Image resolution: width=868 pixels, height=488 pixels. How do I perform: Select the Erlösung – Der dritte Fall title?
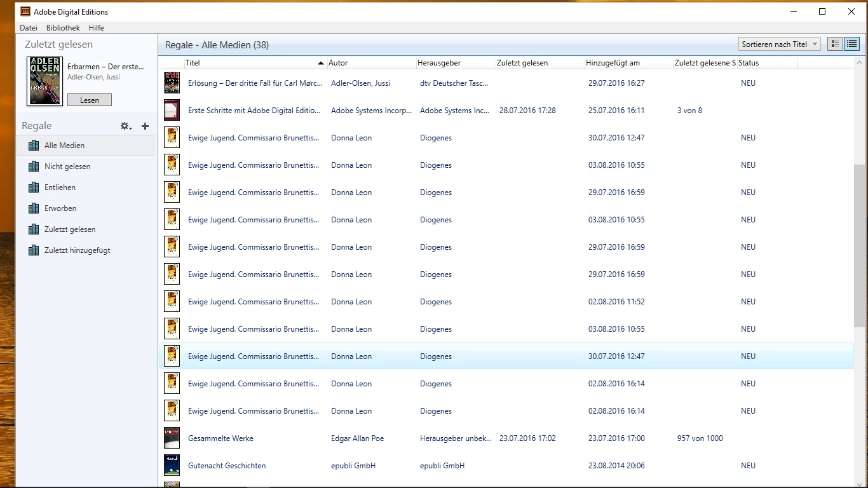coord(255,83)
